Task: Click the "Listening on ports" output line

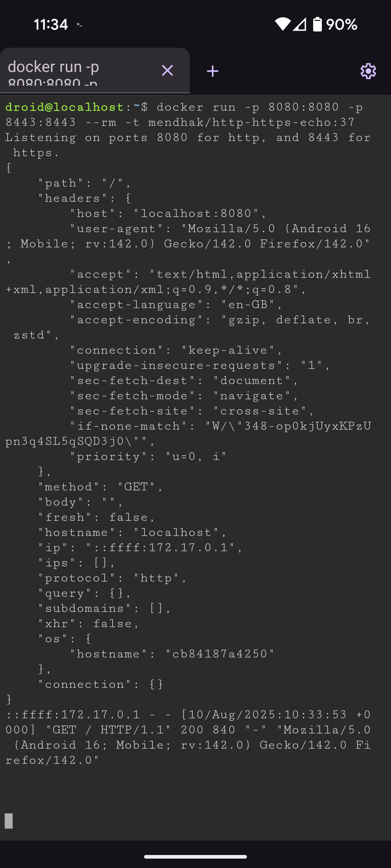Action: 188,145
